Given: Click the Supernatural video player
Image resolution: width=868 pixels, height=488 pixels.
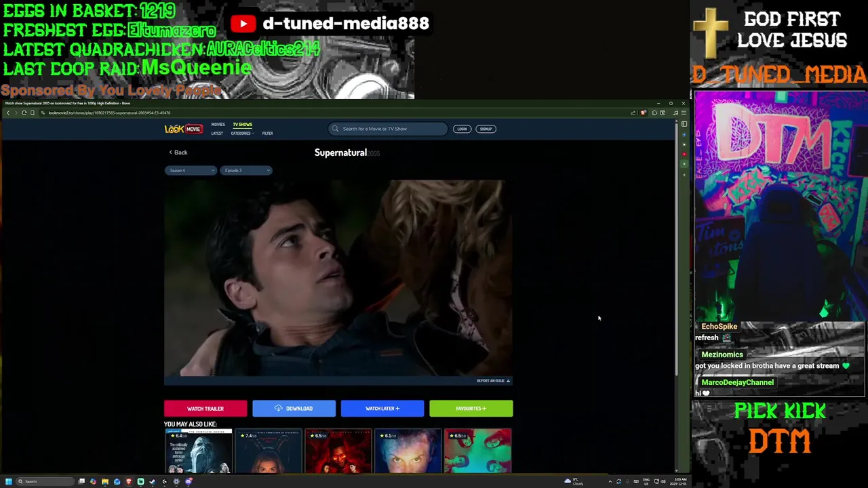Looking at the screenshot, I should coord(338,278).
